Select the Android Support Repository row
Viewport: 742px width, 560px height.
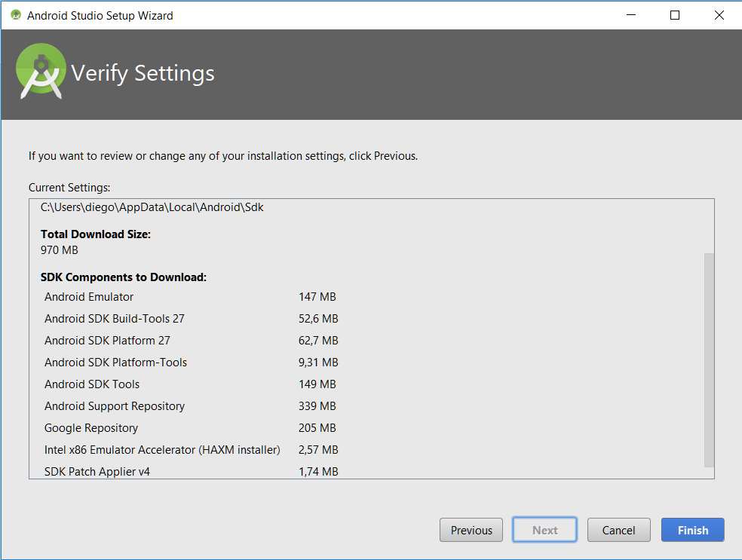point(190,405)
